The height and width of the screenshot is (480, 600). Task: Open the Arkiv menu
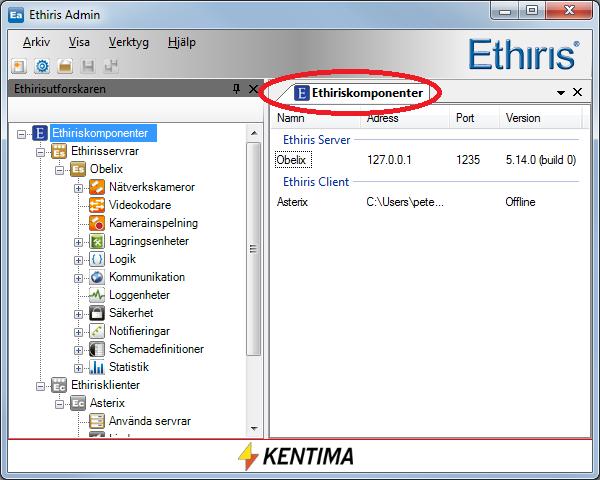(36, 42)
